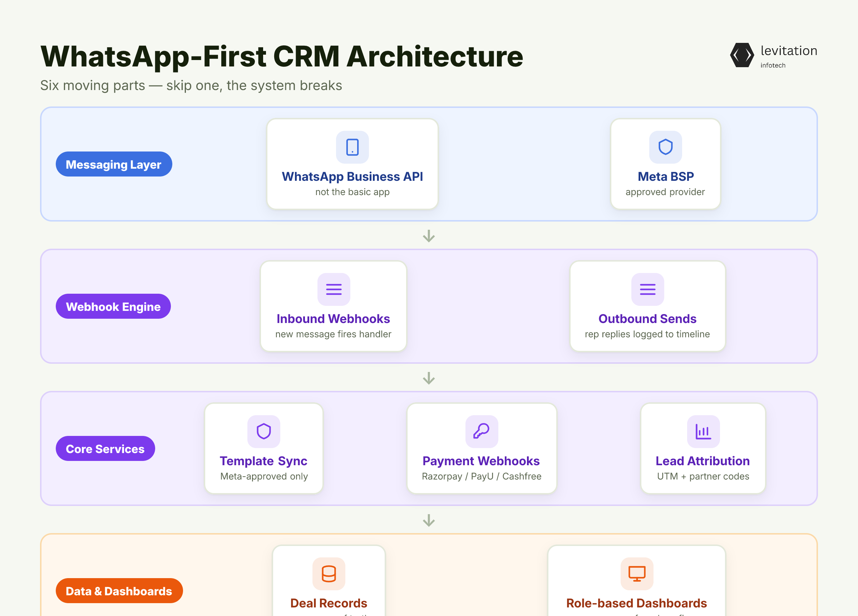Image resolution: width=858 pixels, height=616 pixels.
Task: Click the Payment Webhooks title
Action: (x=481, y=461)
